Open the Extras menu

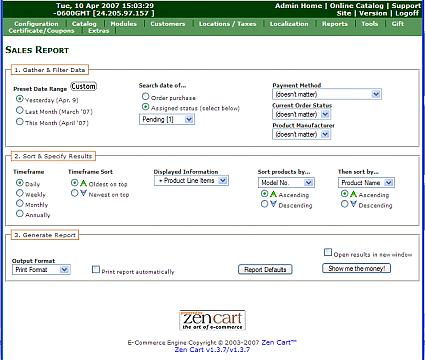point(99,31)
